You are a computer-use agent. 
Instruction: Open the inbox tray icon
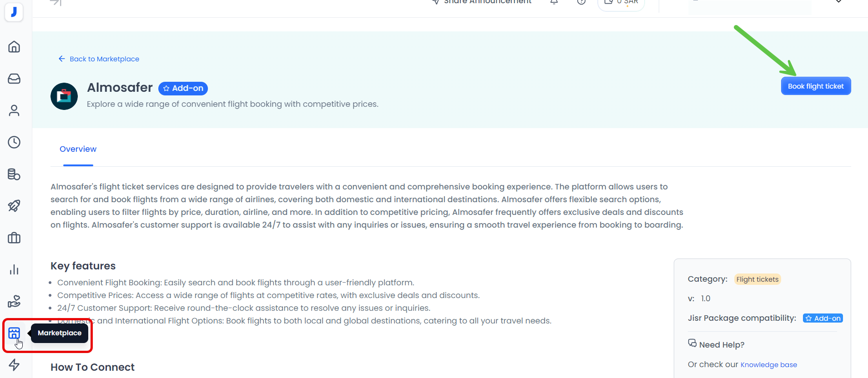tap(14, 79)
